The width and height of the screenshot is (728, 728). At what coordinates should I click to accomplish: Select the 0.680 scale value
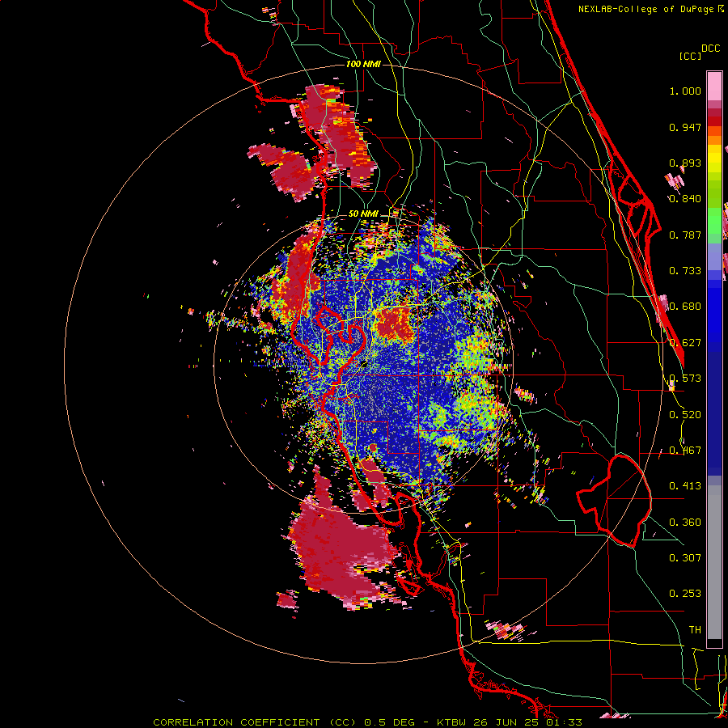685,307
